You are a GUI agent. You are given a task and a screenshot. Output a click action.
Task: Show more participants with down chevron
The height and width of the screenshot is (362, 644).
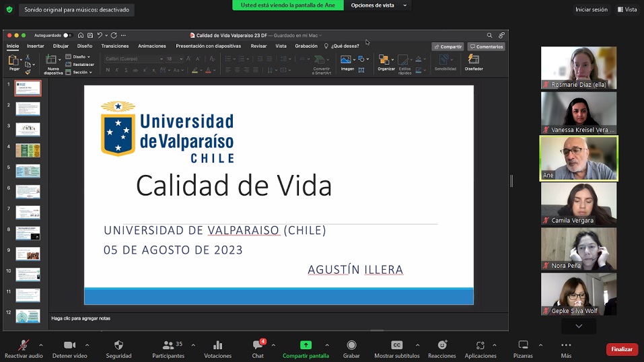[579, 326]
